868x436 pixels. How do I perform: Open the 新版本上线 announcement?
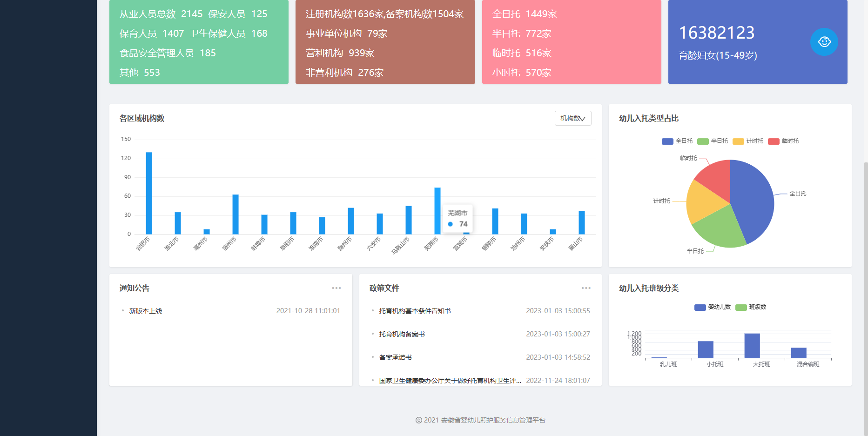point(146,311)
